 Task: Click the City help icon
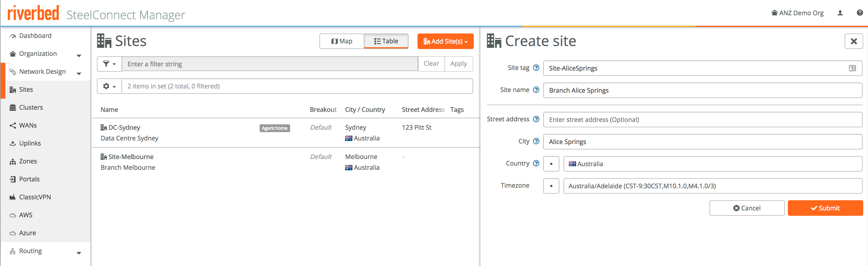pos(536,141)
